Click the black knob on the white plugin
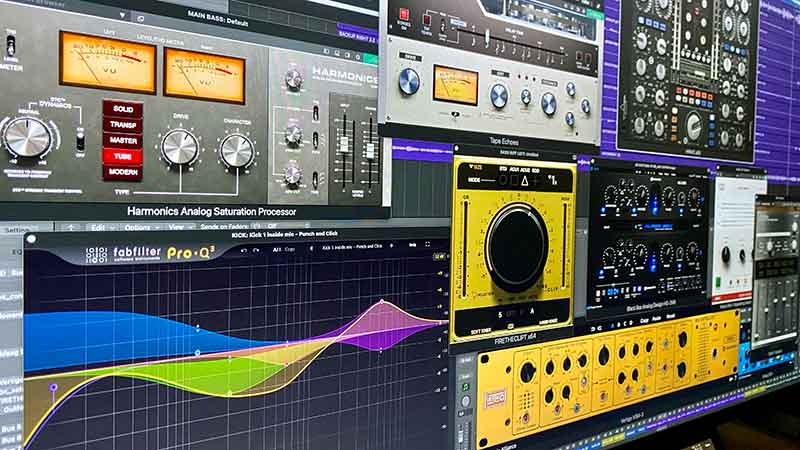The height and width of the screenshot is (450, 800). [726, 255]
